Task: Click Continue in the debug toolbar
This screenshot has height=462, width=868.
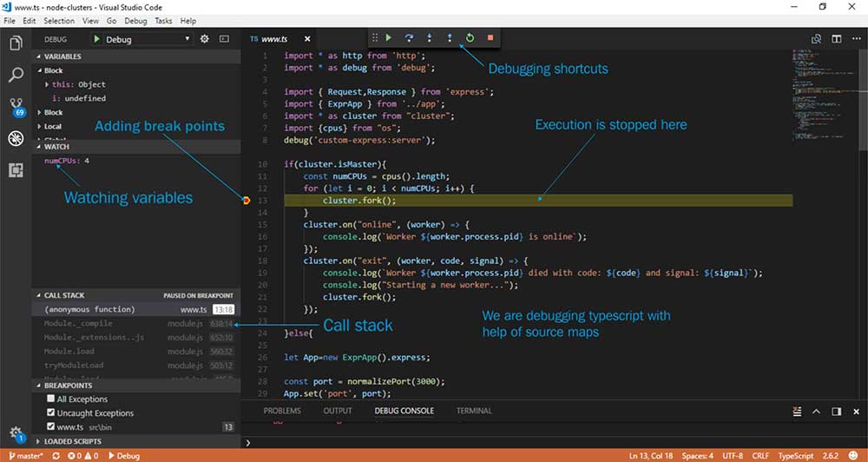Action: click(389, 38)
